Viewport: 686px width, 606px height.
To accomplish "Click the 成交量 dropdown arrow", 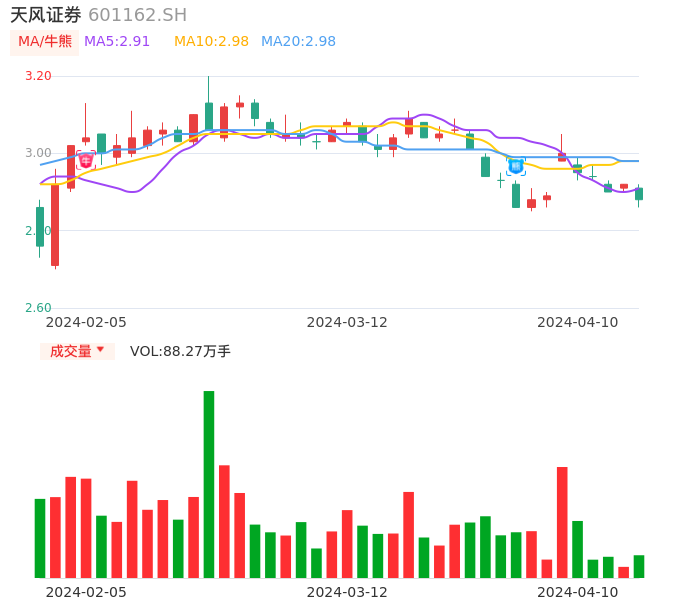I will [100, 350].
